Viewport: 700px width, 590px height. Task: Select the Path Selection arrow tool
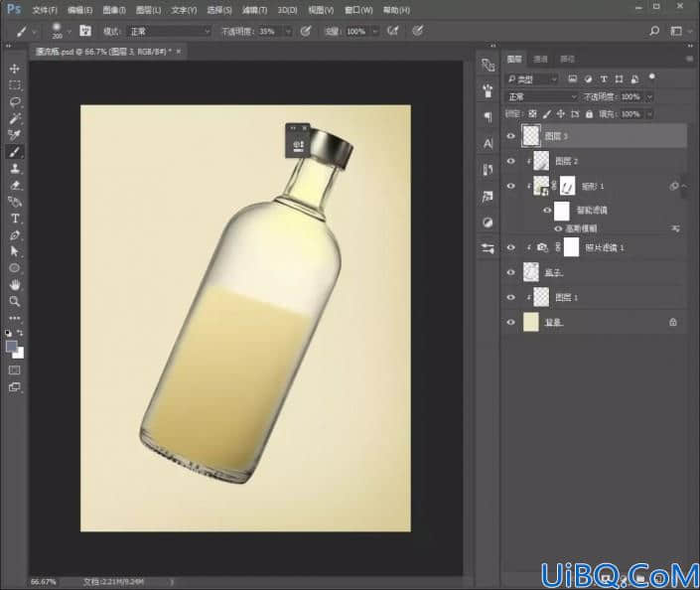tap(14, 251)
